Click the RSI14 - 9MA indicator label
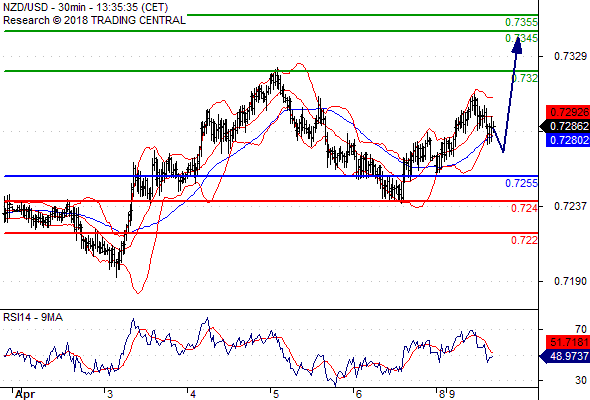 tap(33, 318)
